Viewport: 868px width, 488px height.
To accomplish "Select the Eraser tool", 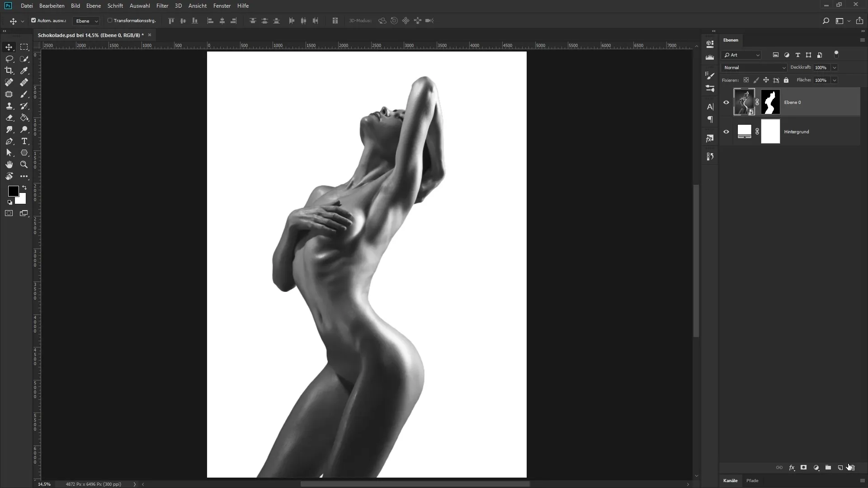I will tap(9, 117).
